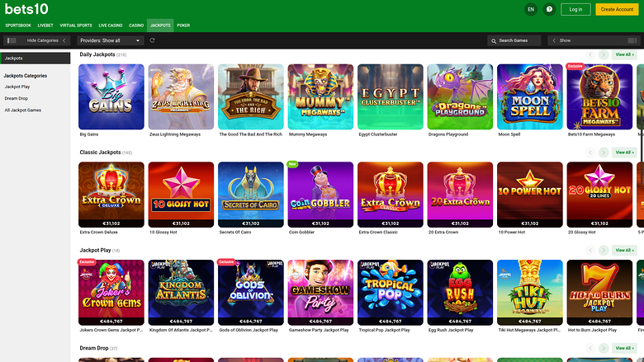
Task: View all Jackpot Play games
Action: point(624,250)
